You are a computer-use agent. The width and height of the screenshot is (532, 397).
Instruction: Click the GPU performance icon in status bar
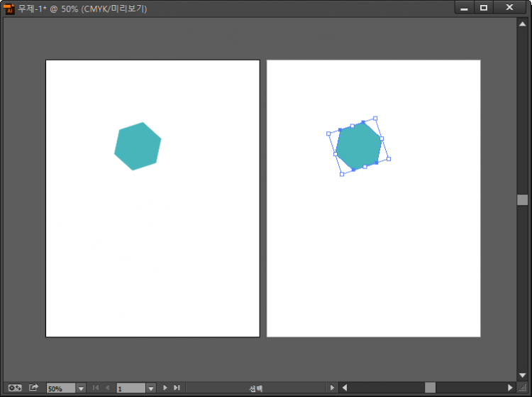coord(14,388)
